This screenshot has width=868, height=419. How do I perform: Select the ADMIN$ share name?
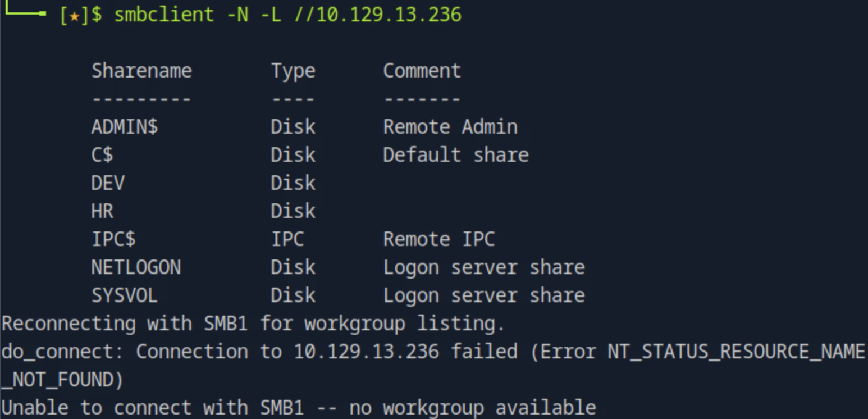125,127
